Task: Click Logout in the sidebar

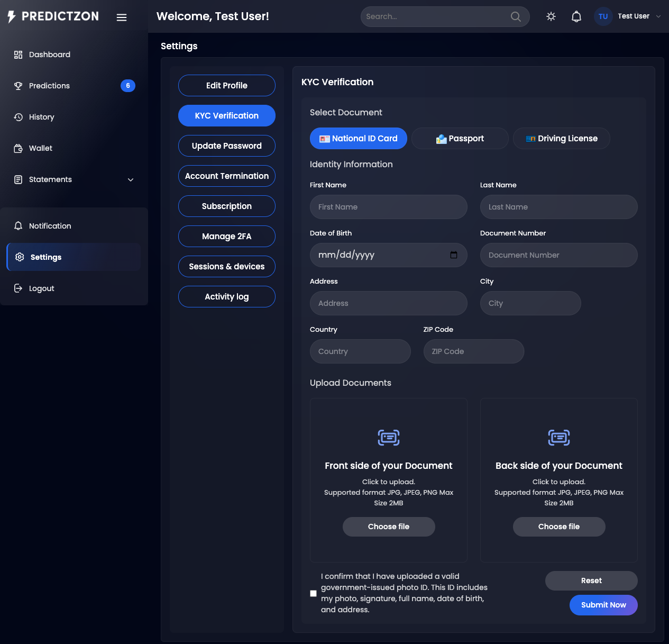Action: [x=74, y=288]
